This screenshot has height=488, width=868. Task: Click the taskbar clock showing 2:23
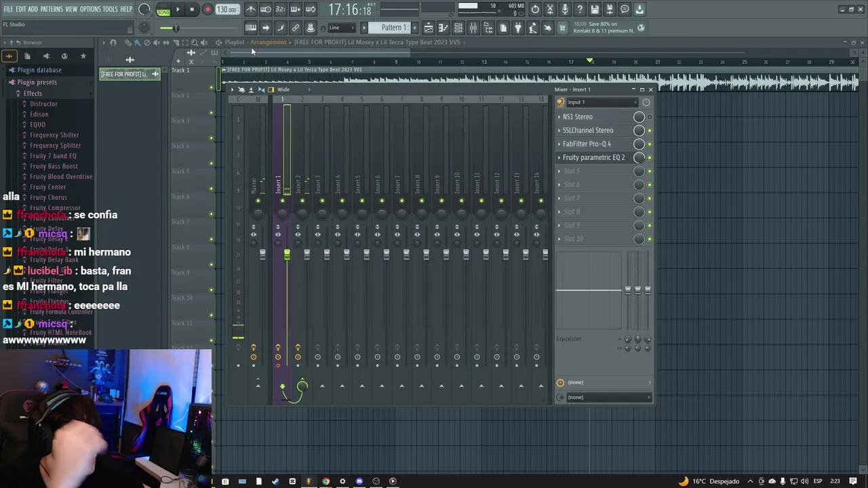point(834,481)
